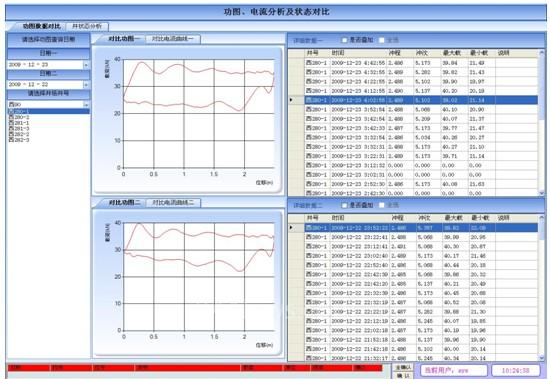The width and height of the screenshot is (550, 379).
Task: Open the 日期二 date dropdown arrow
Action: pos(86,85)
